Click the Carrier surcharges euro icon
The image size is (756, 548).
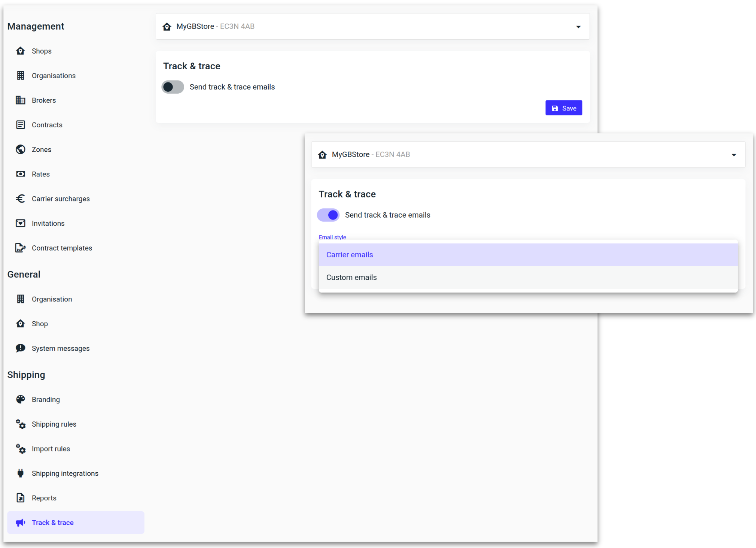click(21, 199)
